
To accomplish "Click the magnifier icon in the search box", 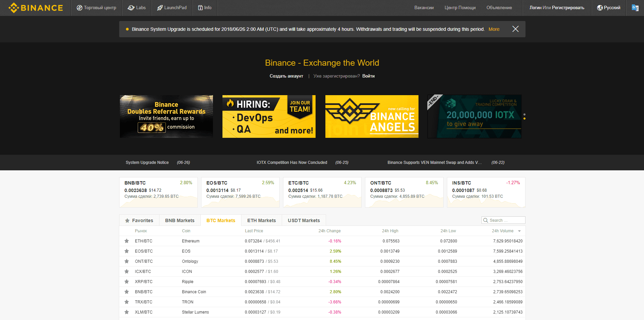I will click(486, 220).
